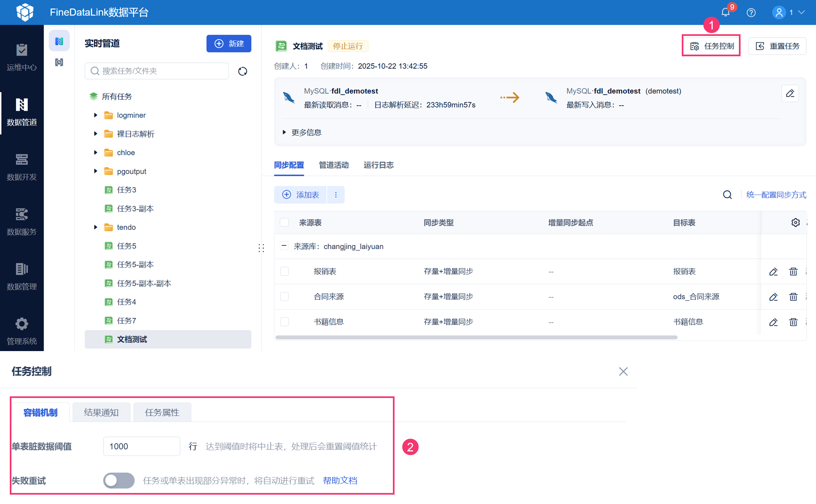Collapse the changjing_laiyuan source group
Viewport: 816px width, 504px height.
coord(284,246)
